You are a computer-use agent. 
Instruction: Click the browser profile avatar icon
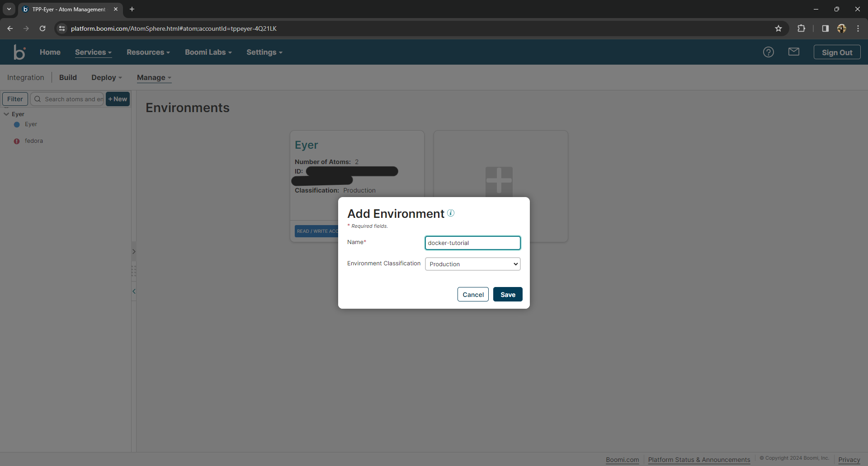(x=841, y=28)
